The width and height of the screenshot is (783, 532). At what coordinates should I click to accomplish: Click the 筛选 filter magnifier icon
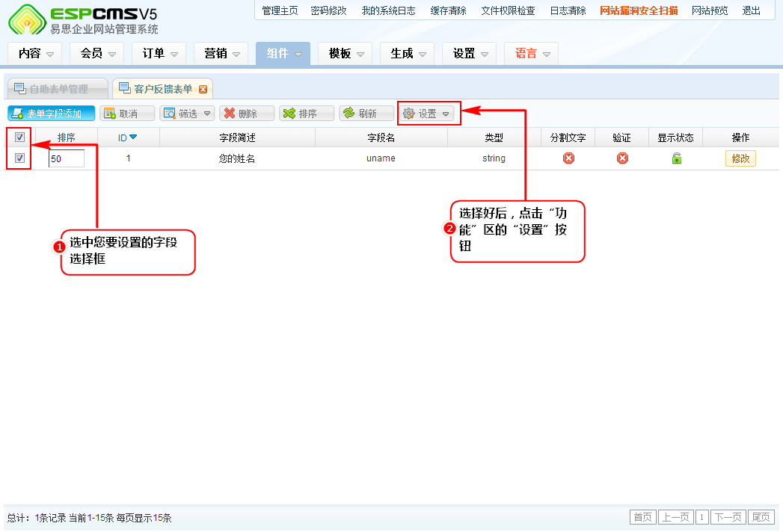point(170,114)
